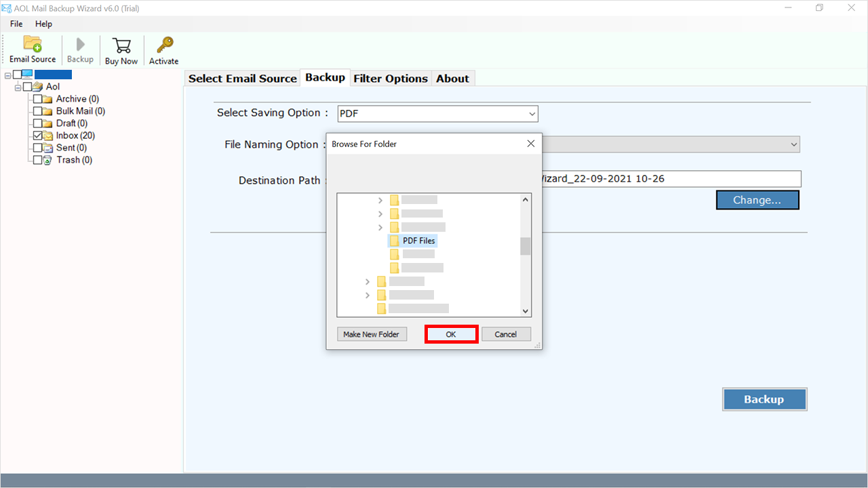The image size is (868, 488).
Task: Select the PDF Files folder name
Action: click(419, 241)
